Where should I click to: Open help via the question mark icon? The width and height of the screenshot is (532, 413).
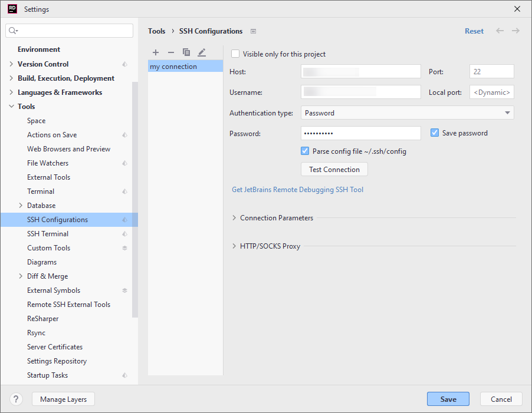tap(15, 399)
